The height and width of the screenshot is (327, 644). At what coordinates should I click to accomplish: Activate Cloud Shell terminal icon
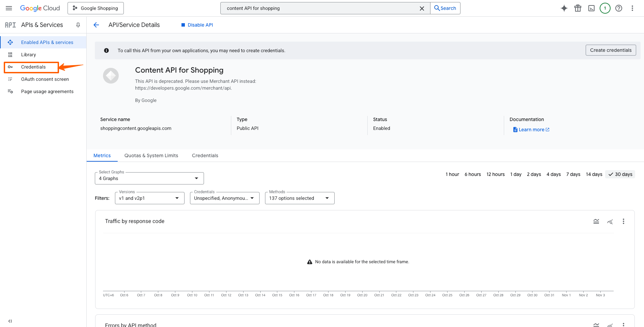pyautogui.click(x=591, y=8)
